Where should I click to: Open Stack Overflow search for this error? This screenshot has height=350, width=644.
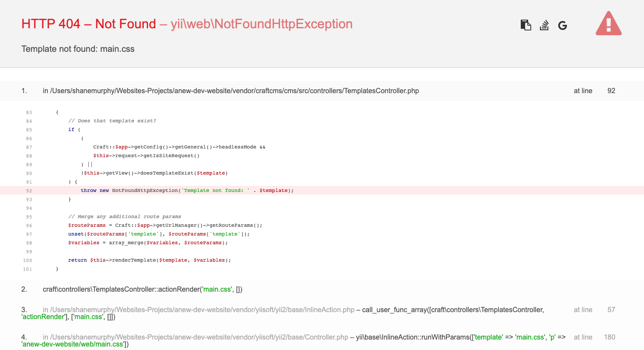(544, 25)
